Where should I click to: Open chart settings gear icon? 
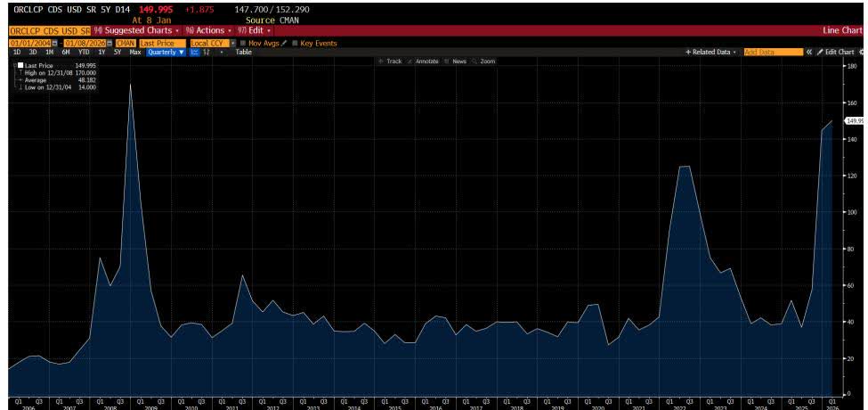pyautogui.click(x=862, y=52)
